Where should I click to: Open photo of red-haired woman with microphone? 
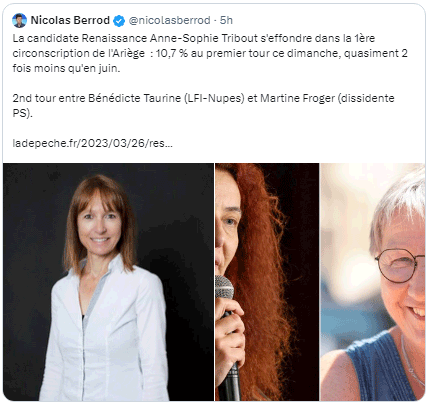coord(267,282)
